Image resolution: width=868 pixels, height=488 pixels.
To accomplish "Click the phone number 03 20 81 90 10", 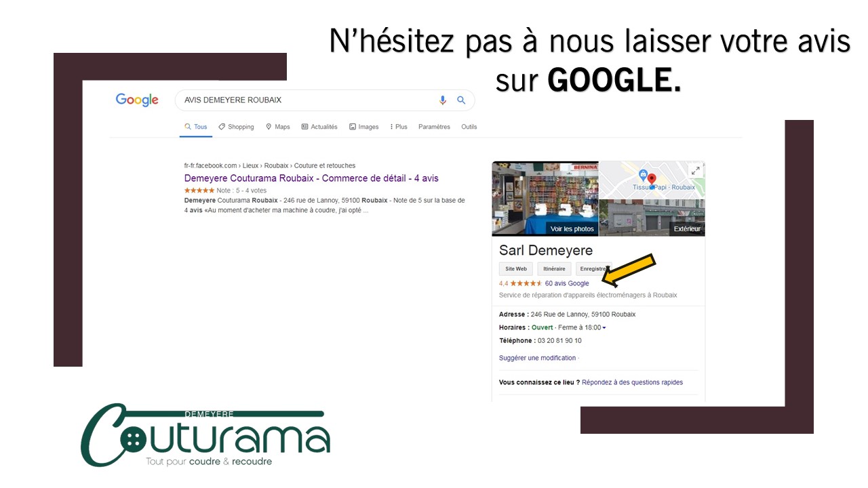I will pyautogui.click(x=559, y=341).
